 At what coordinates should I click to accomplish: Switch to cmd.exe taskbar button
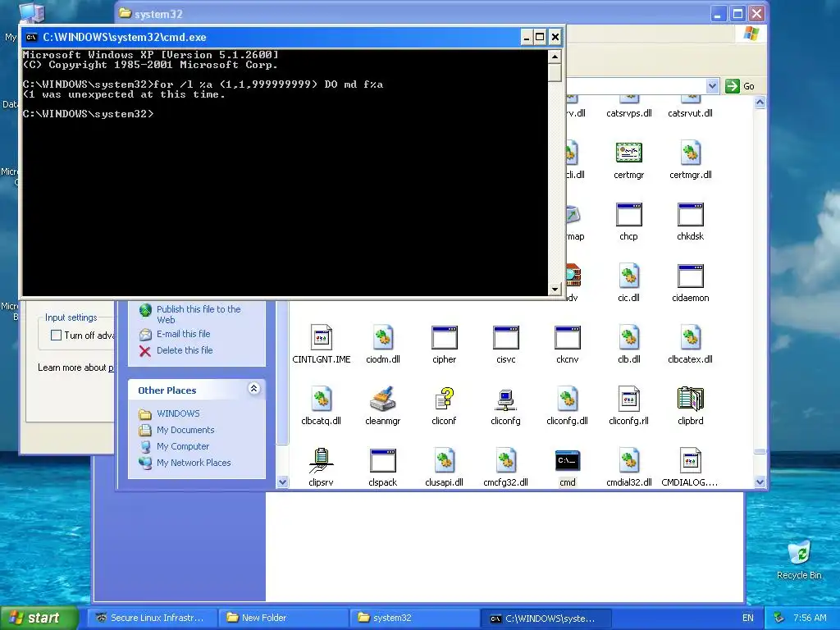click(546, 618)
